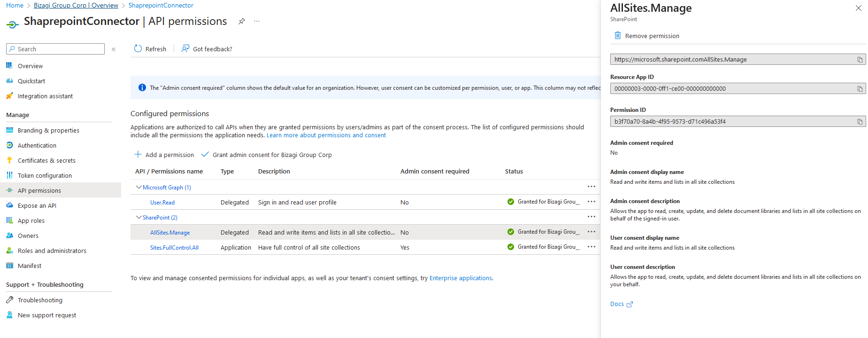Click 'Have full control of all site collections' description

(x=309, y=247)
